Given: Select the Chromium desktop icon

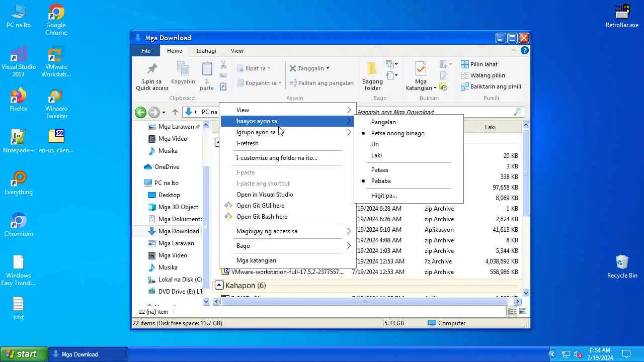Looking at the screenshot, I should point(19,225).
